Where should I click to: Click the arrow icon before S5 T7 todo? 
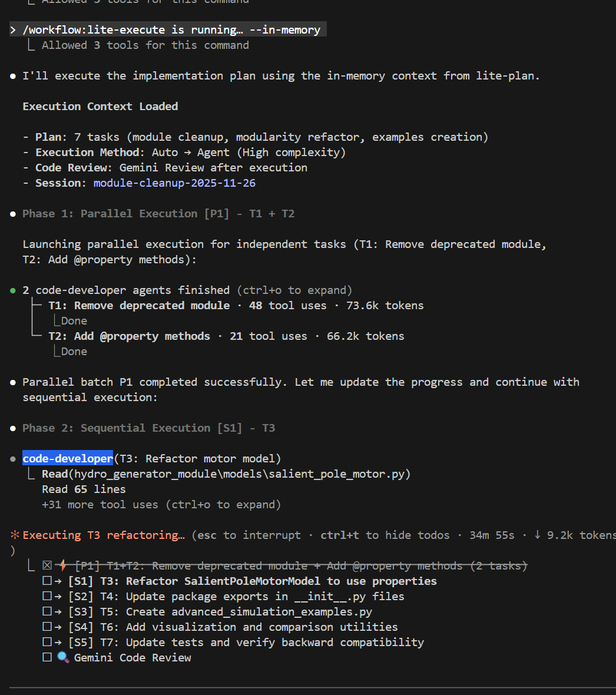coord(58,642)
